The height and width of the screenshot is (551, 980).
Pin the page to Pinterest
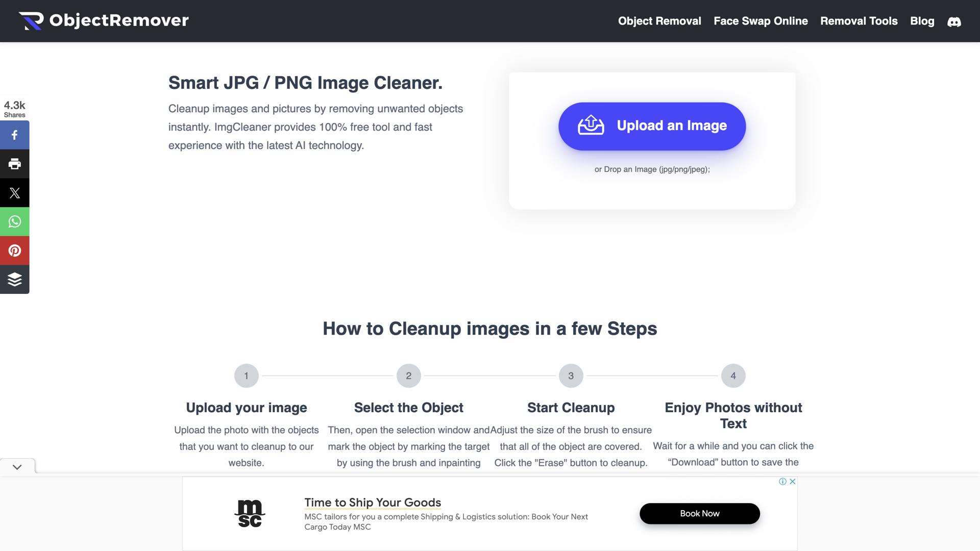click(x=14, y=250)
